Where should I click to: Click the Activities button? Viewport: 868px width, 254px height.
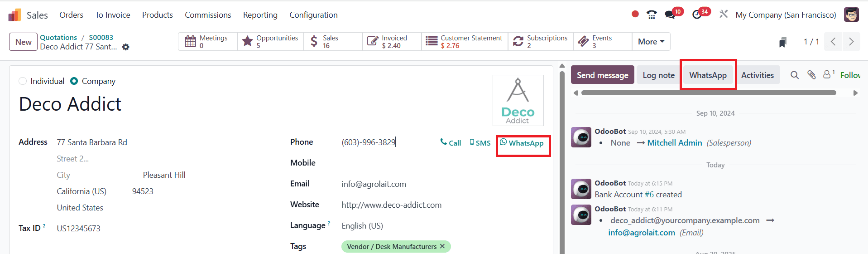[758, 75]
